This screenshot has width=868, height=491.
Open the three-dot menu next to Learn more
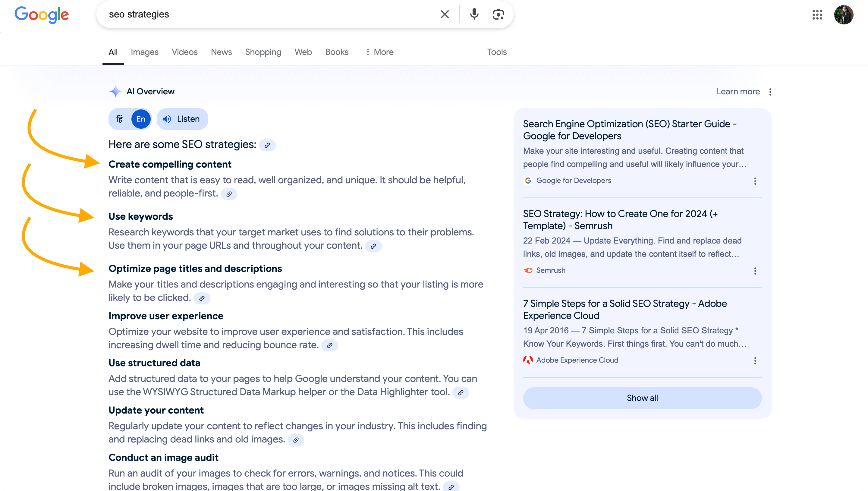pos(771,91)
